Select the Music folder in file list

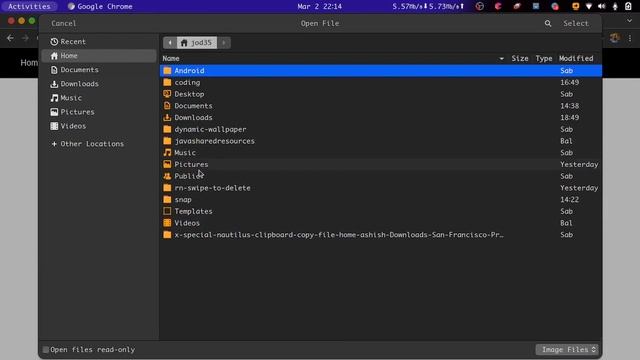(x=381, y=153)
